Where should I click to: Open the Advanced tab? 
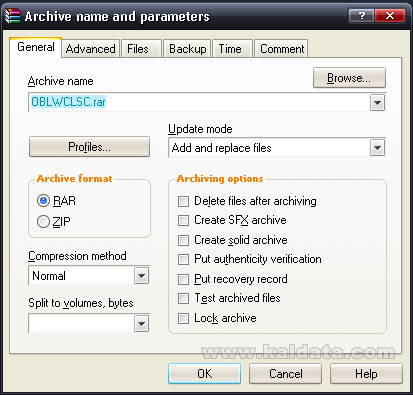click(x=91, y=49)
